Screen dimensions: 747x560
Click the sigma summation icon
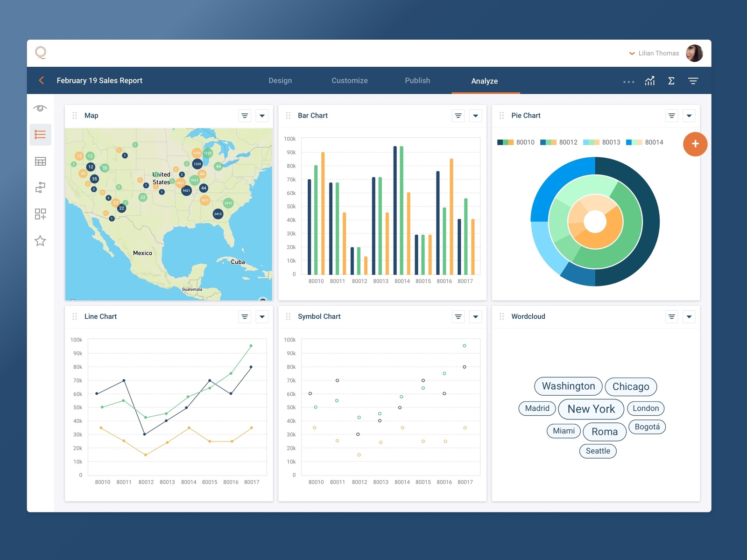click(671, 81)
